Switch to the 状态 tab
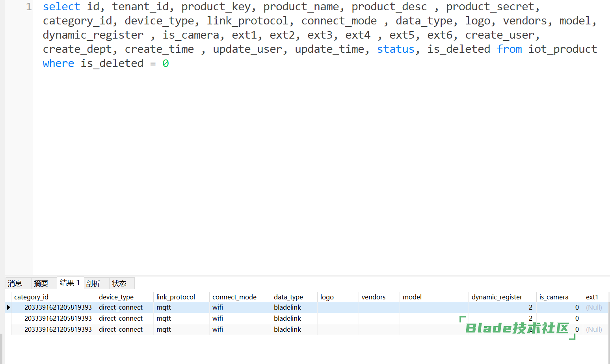Viewport: 610px width, 364px height. 119,283
